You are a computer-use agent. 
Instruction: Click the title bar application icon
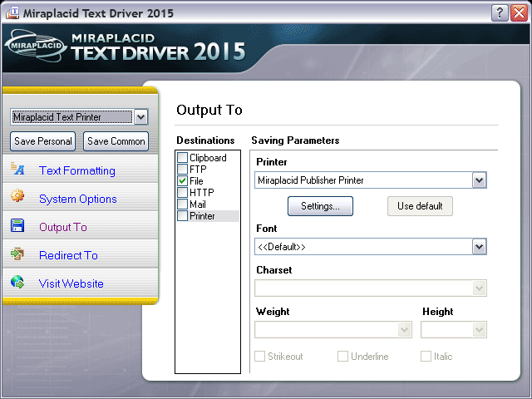coord(12,13)
